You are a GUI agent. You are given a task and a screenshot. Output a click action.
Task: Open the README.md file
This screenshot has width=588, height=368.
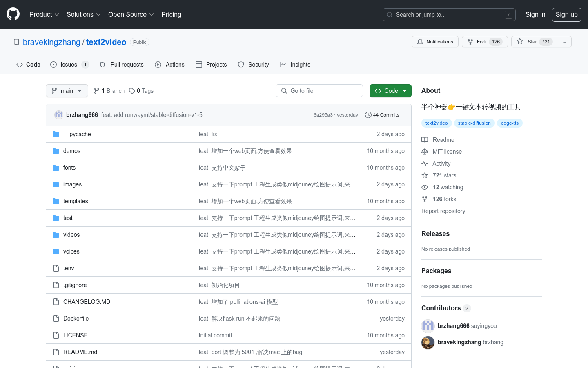[80, 352]
